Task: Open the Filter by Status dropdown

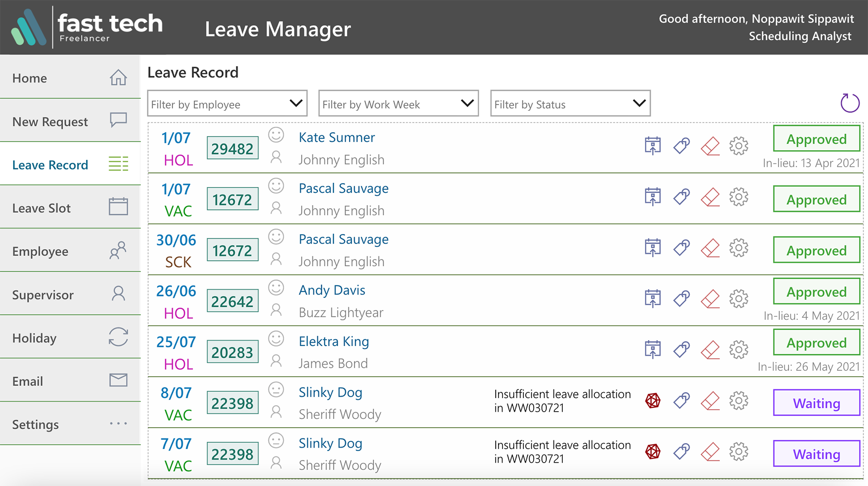Action: coord(570,104)
